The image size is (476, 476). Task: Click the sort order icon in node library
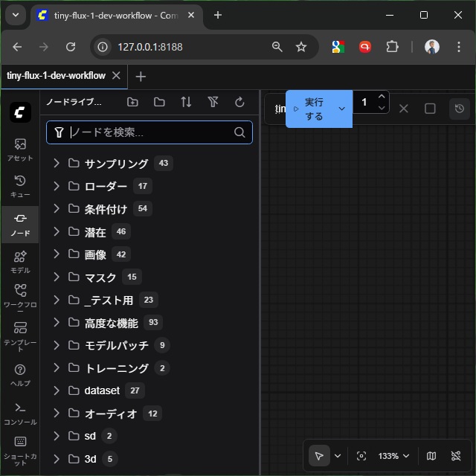pyautogui.click(x=186, y=103)
